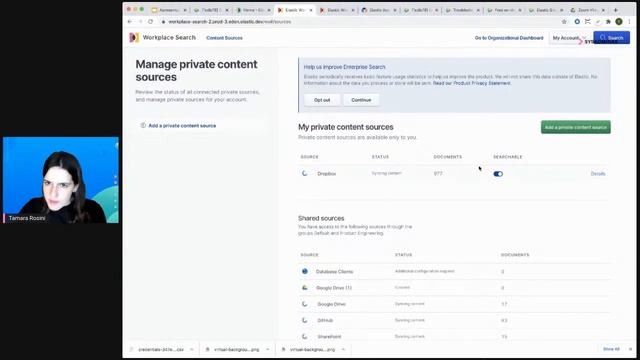Expand options for the credentials csv download
Screen dimensions: 640x360
192,349
